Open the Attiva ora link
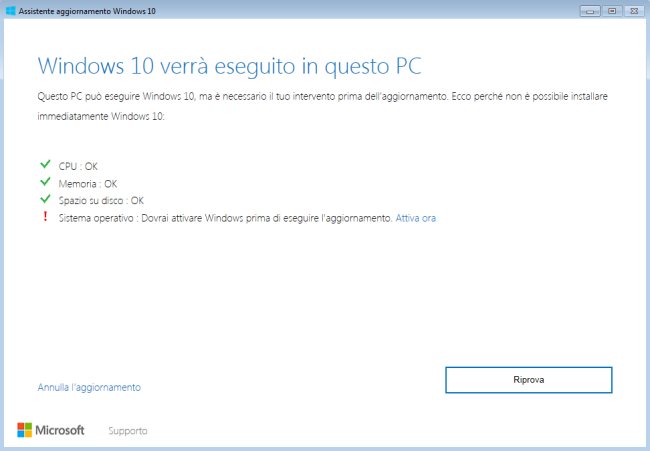This screenshot has height=451, width=650. tap(416, 217)
